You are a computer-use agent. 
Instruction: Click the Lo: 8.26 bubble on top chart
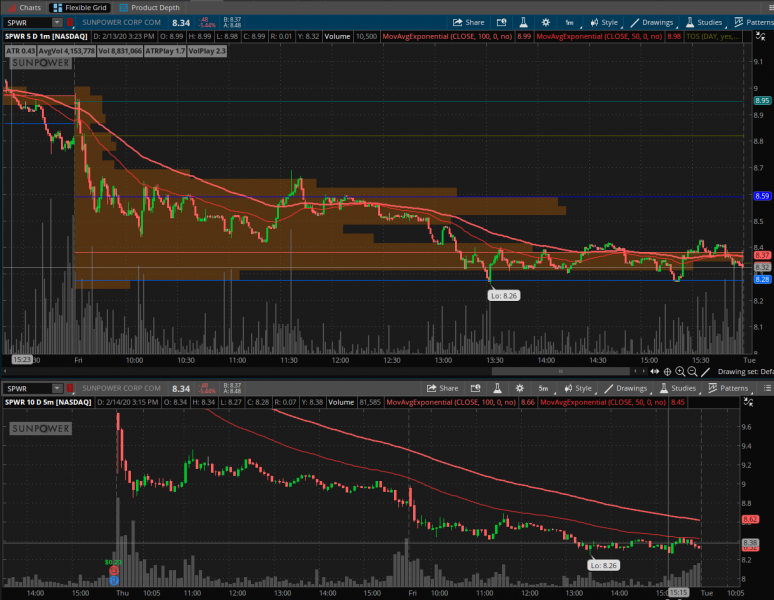click(x=503, y=296)
